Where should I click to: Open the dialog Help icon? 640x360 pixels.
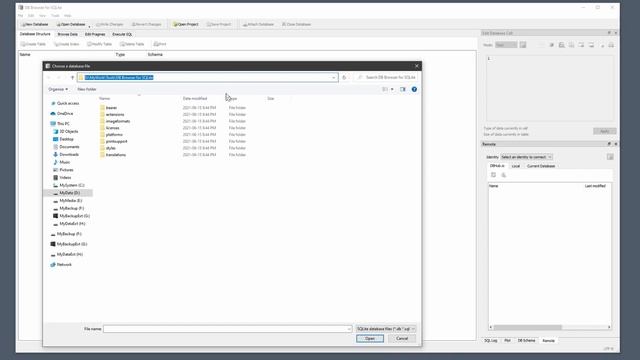[414, 89]
